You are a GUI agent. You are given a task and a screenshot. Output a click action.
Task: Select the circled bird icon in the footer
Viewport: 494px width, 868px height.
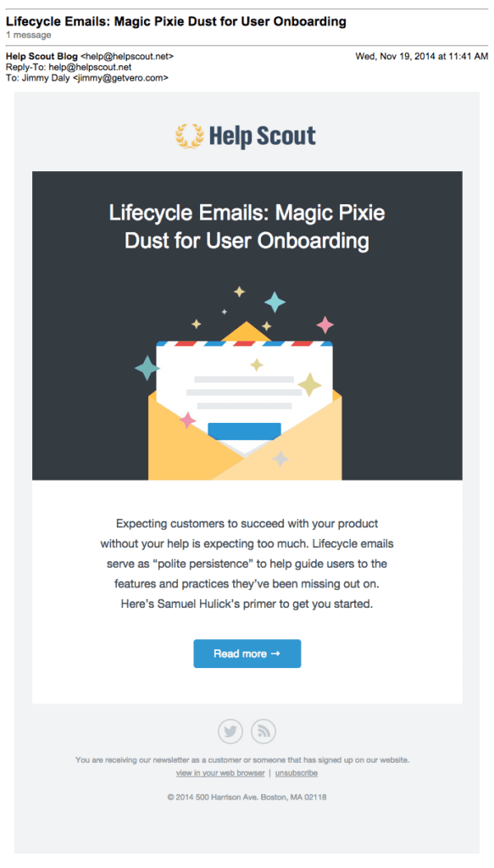coord(230,731)
